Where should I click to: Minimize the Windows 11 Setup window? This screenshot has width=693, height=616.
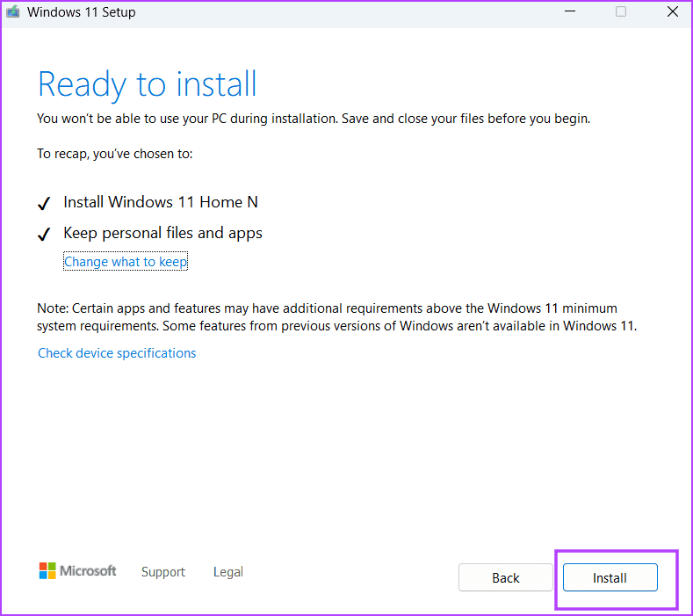tap(570, 11)
